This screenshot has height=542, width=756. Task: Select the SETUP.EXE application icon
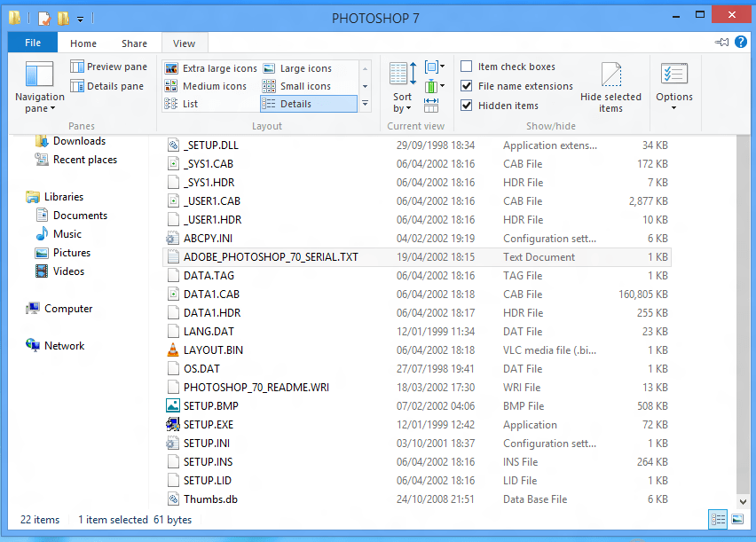pos(173,424)
